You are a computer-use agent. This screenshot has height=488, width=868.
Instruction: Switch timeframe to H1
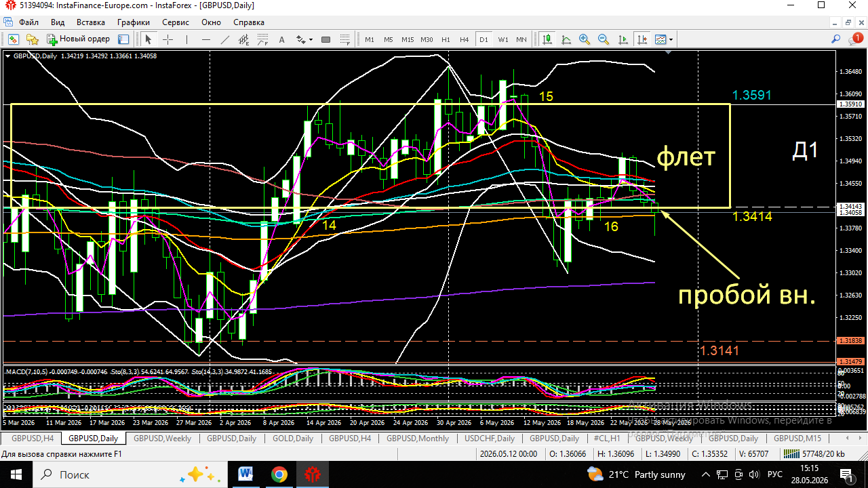point(446,39)
